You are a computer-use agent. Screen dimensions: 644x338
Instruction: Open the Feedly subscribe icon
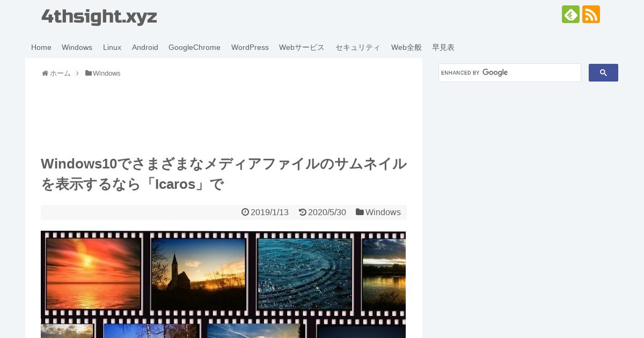click(x=570, y=14)
